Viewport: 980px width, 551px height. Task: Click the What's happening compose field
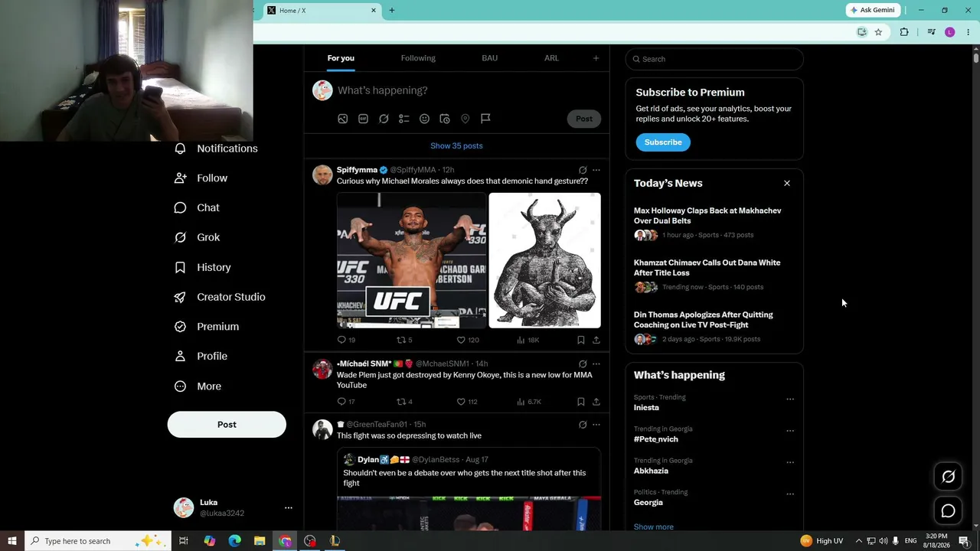tap(383, 90)
